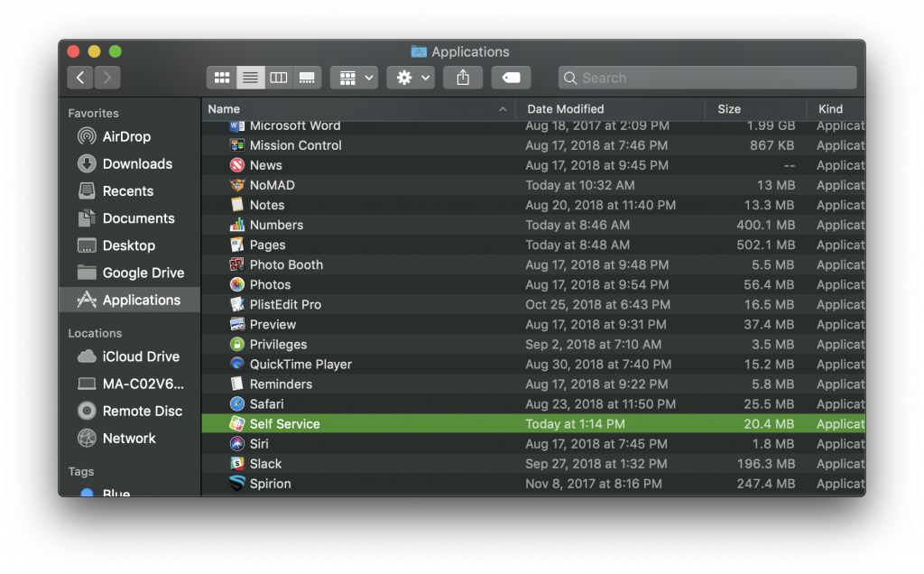This screenshot has width=924, height=574.
Task: Sort by the Kind column header
Action: [x=836, y=109]
